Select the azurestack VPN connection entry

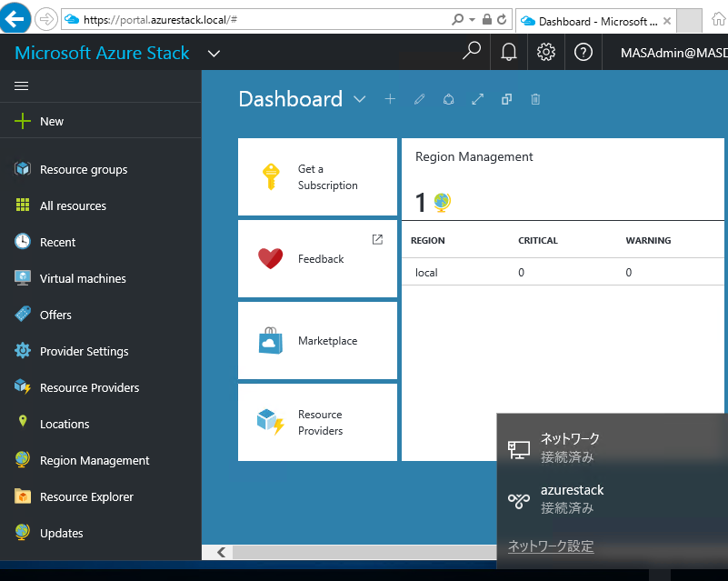coord(613,499)
